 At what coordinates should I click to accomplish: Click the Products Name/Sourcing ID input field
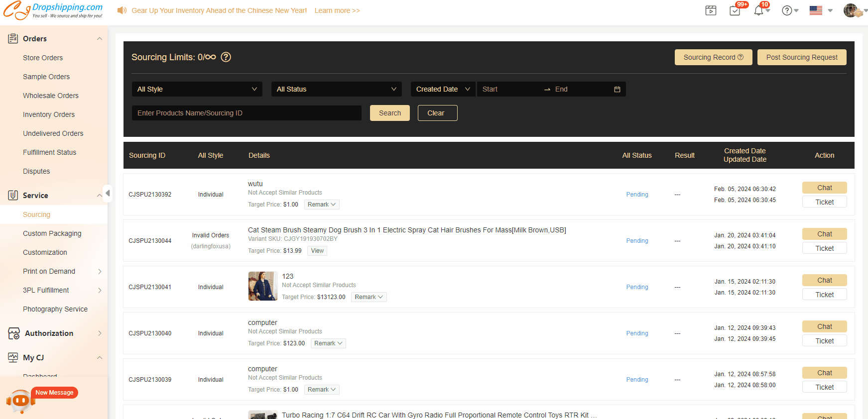247,113
